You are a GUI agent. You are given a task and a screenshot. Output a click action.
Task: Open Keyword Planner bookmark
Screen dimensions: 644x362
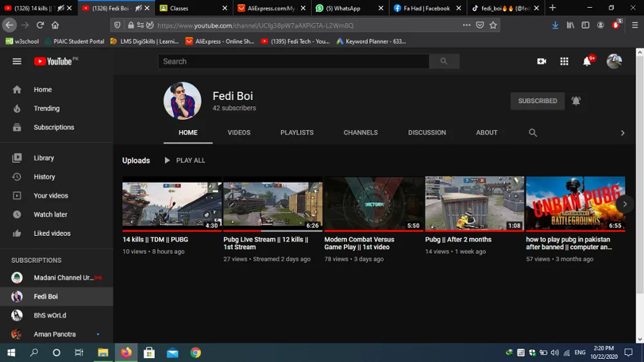click(x=372, y=41)
